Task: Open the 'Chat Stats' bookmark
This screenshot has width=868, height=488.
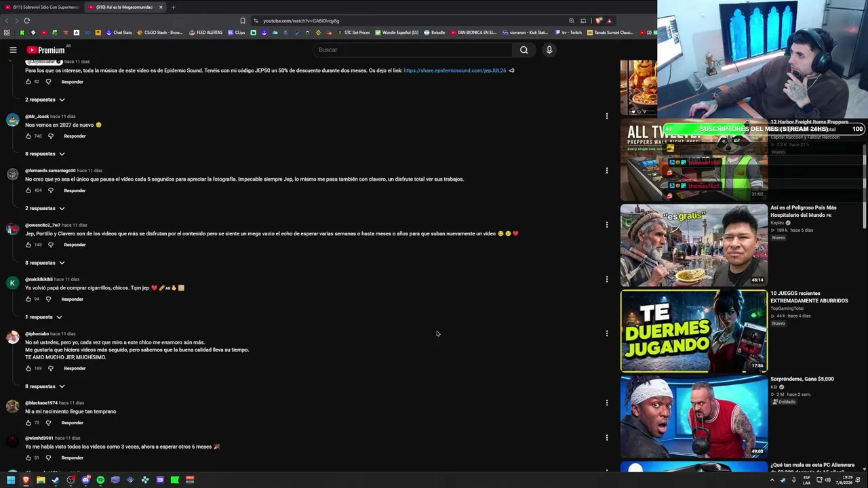Action: pyautogui.click(x=119, y=33)
